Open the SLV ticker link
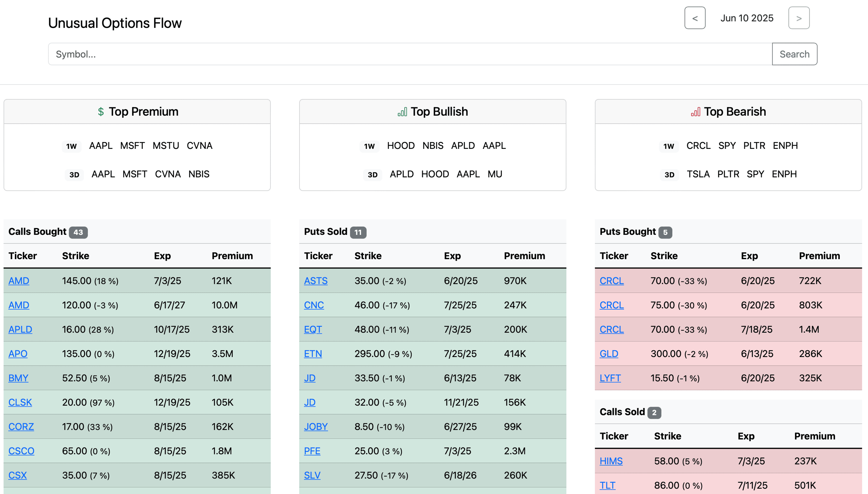Screen dimensions: 868x494 (312, 475)
